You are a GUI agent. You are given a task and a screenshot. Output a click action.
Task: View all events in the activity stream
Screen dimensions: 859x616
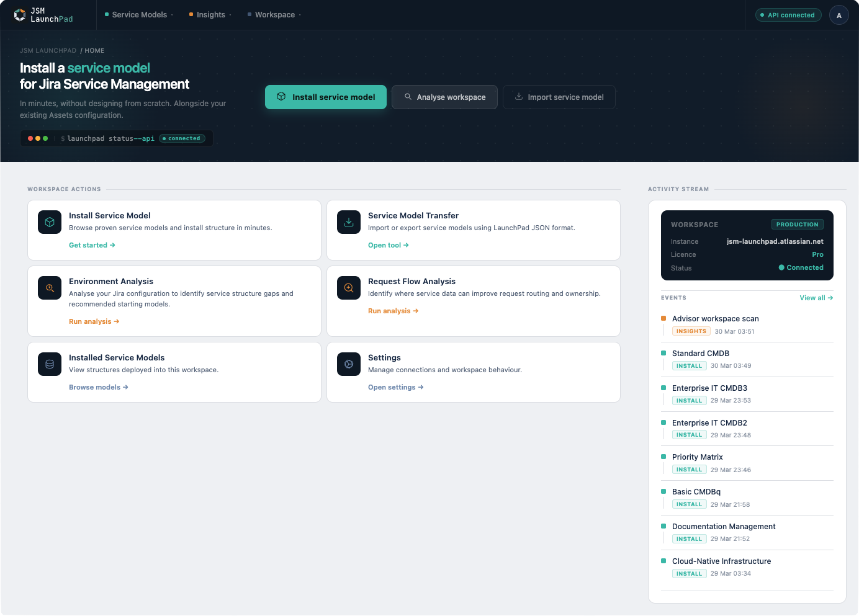tap(816, 297)
